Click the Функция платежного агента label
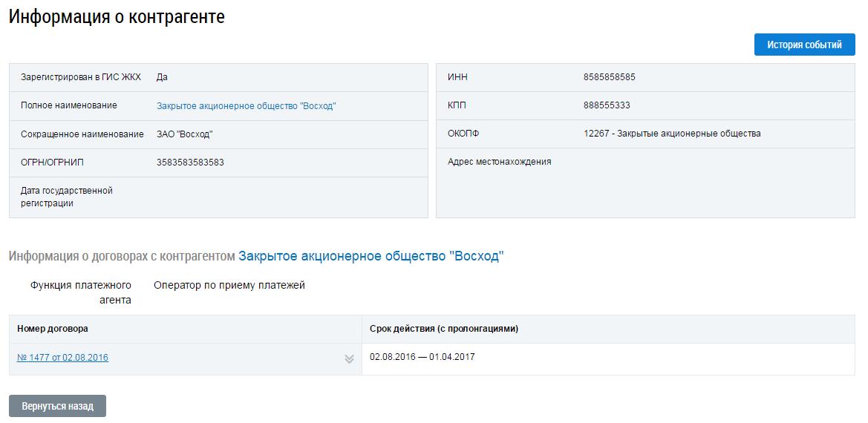The height and width of the screenshot is (423, 868). click(81, 292)
